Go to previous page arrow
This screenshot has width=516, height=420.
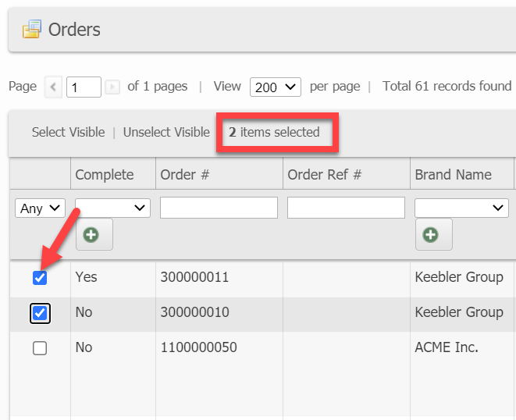pos(54,87)
